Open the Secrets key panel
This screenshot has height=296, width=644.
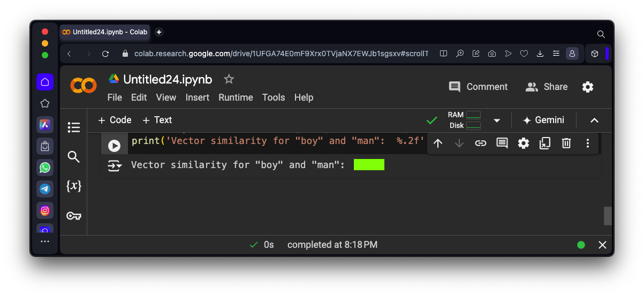74,216
